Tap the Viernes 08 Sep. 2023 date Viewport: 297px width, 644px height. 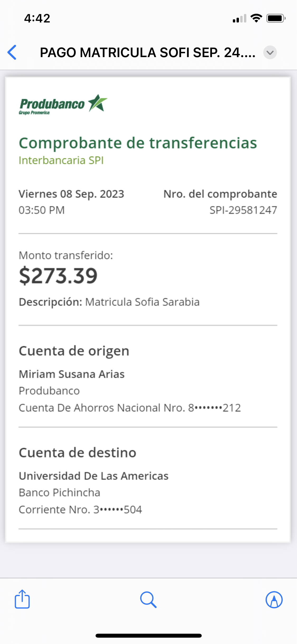click(71, 194)
